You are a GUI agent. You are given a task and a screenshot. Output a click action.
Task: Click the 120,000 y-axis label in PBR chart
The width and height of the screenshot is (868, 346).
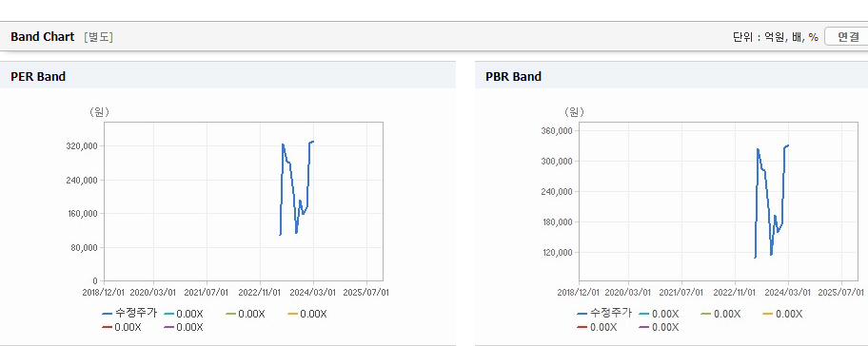click(x=557, y=253)
